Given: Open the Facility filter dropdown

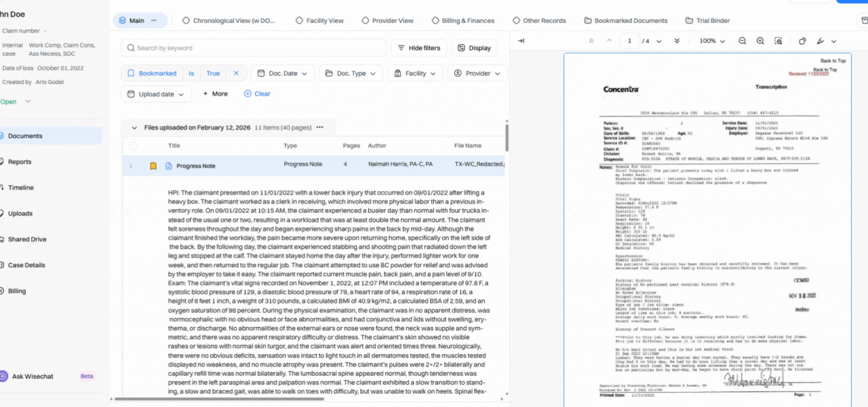Looking at the screenshot, I should coord(416,73).
